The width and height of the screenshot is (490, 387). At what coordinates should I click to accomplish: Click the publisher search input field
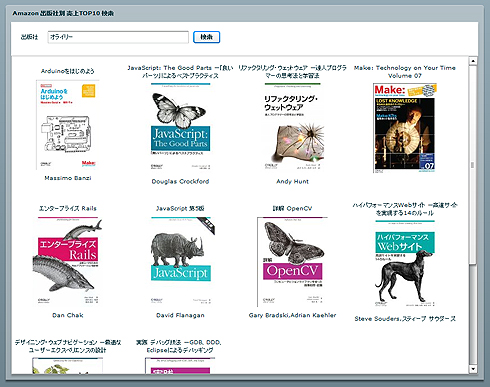[x=118, y=37]
